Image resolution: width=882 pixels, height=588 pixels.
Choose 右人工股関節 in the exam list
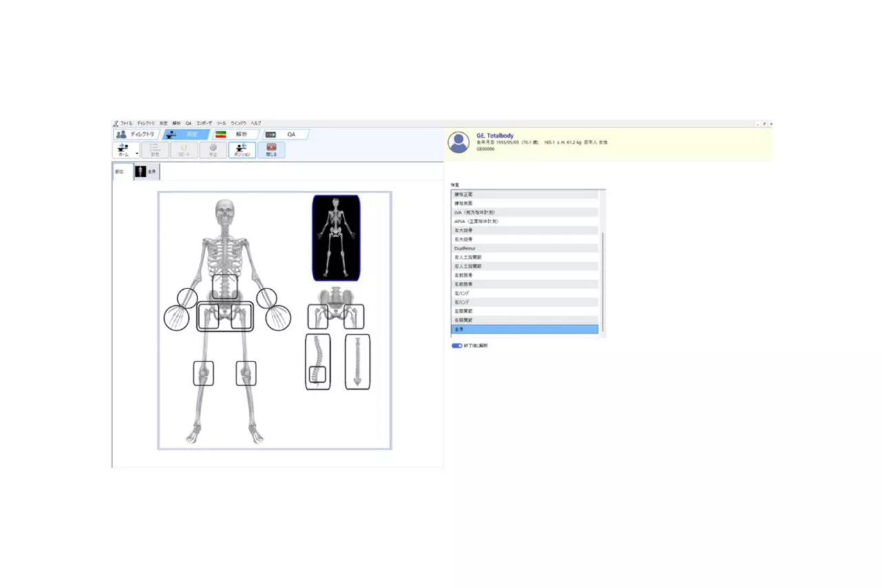point(524,266)
